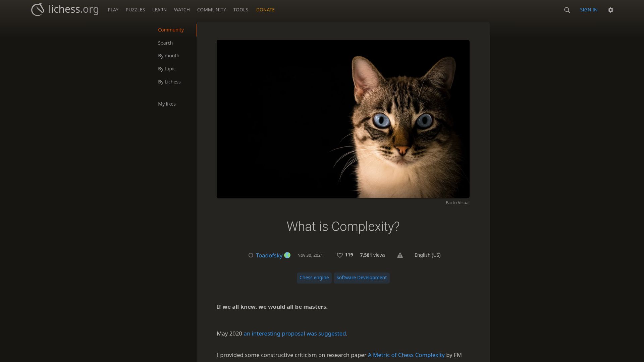Open the COMMUNITY menu
The height and width of the screenshot is (362, 644).
[x=212, y=10]
